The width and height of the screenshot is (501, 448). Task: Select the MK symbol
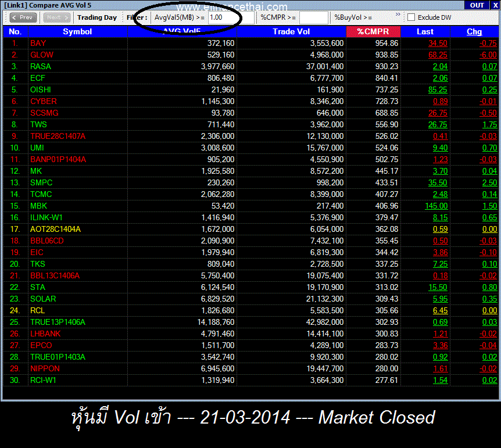(x=36, y=171)
